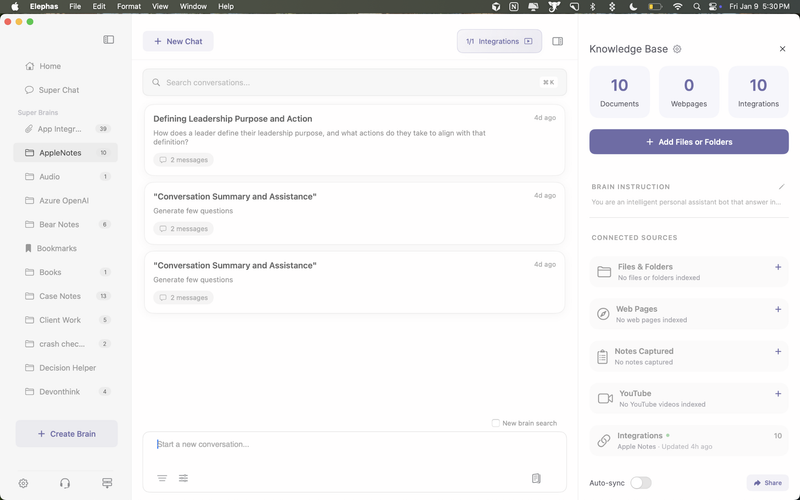800x500 pixels.
Task: Open the File menu
Action: [x=75, y=7]
